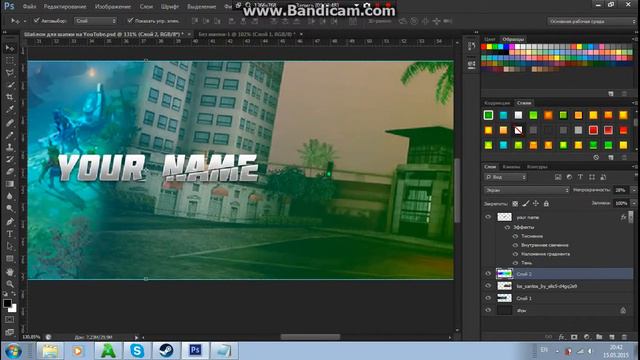Select the Hand tool

pos(10,271)
